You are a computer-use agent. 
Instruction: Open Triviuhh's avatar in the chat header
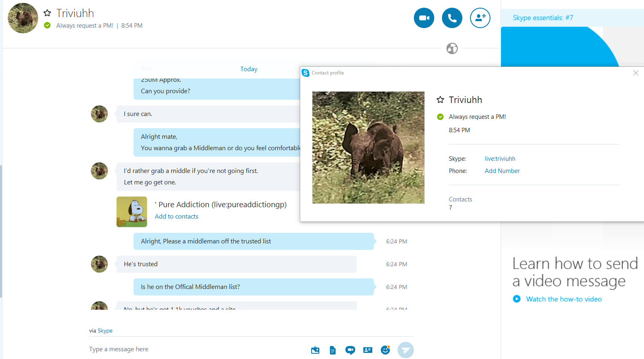point(23,18)
